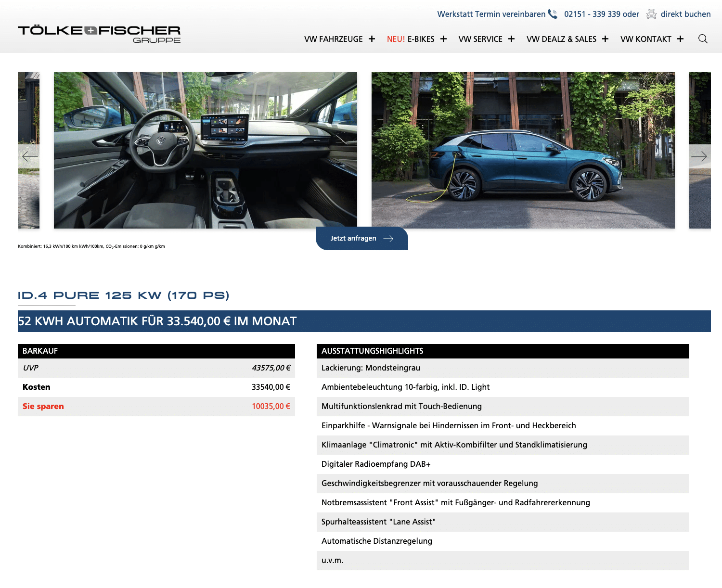Go to next carousel image arrow

pyautogui.click(x=700, y=156)
